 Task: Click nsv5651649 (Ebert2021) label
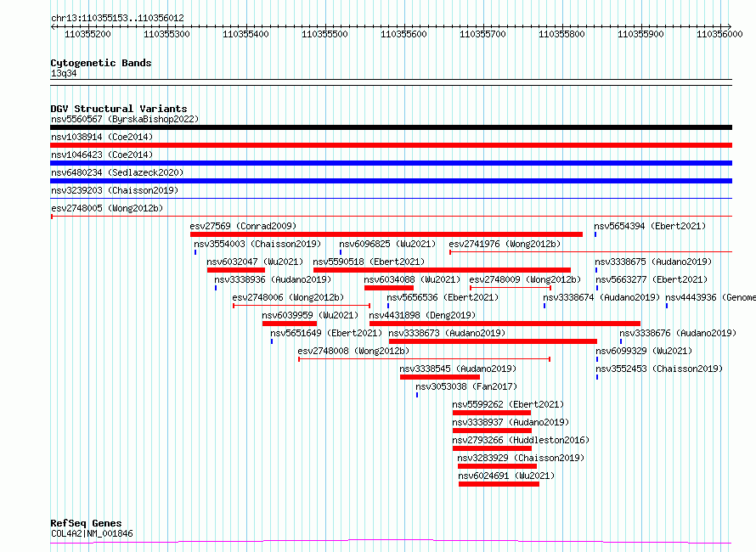click(x=326, y=333)
